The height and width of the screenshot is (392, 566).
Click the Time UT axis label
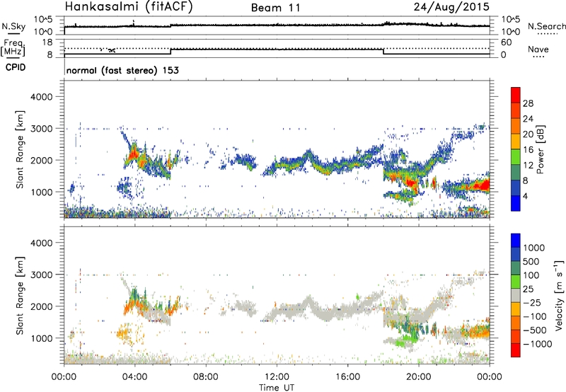coord(277,388)
